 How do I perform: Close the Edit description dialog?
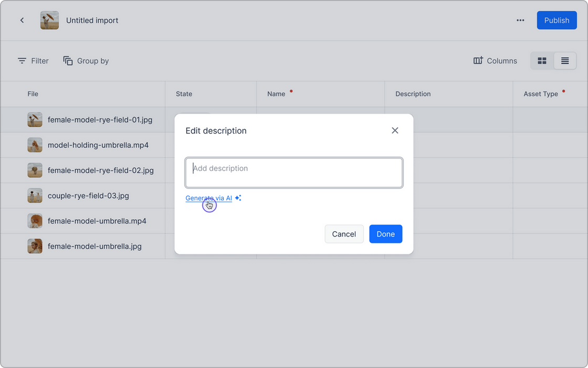[x=395, y=130]
